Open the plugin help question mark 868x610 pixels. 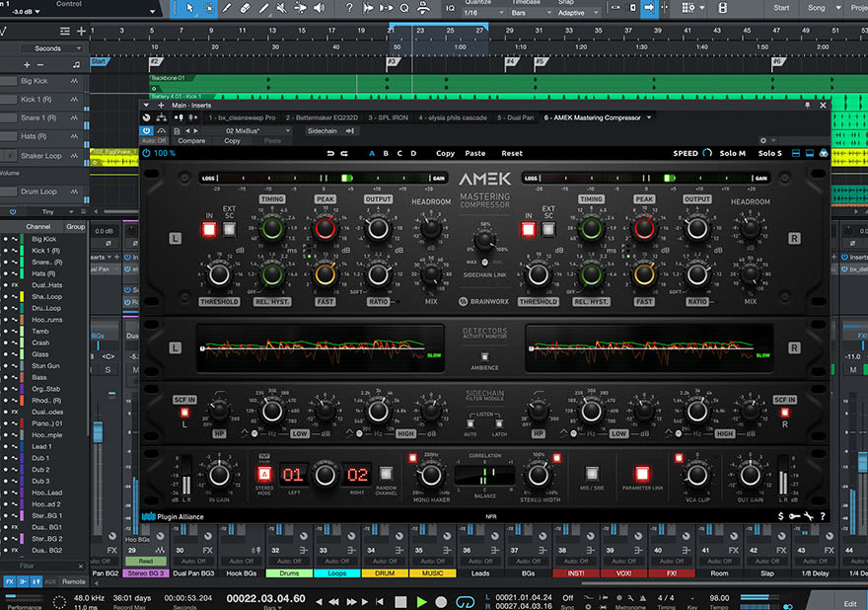[823, 516]
